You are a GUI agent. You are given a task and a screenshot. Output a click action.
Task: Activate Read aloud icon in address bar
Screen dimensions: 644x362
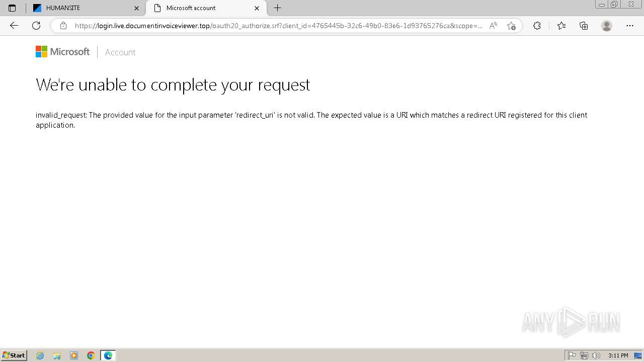click(x=494, y=26)
